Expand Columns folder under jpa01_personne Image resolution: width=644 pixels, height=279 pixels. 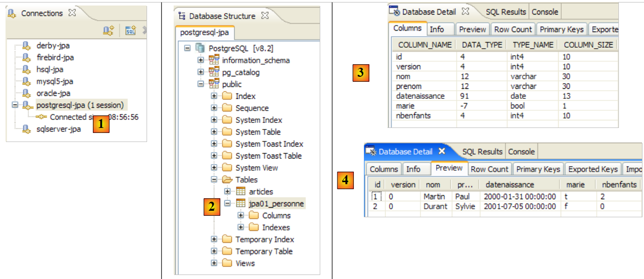pos(241,216)
